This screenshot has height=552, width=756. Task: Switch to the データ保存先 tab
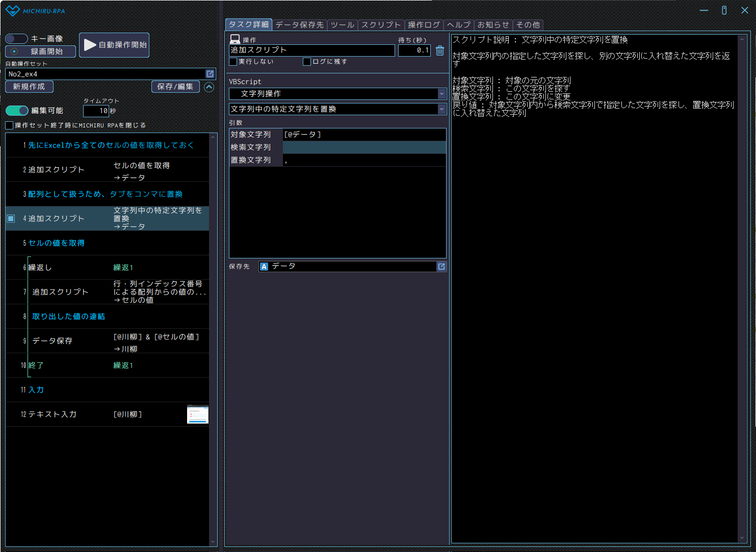299,25
